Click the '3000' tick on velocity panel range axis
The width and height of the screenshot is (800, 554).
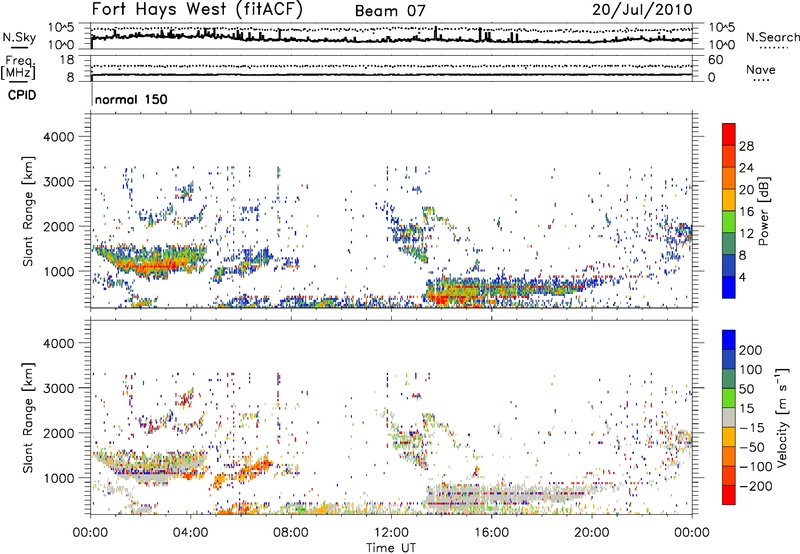coord(58,388)
